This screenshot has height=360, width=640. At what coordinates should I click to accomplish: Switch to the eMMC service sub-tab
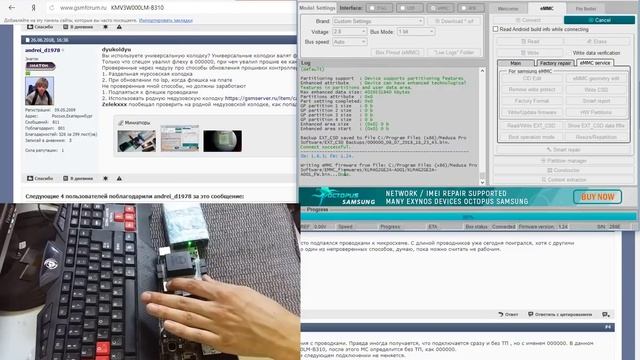595,63
